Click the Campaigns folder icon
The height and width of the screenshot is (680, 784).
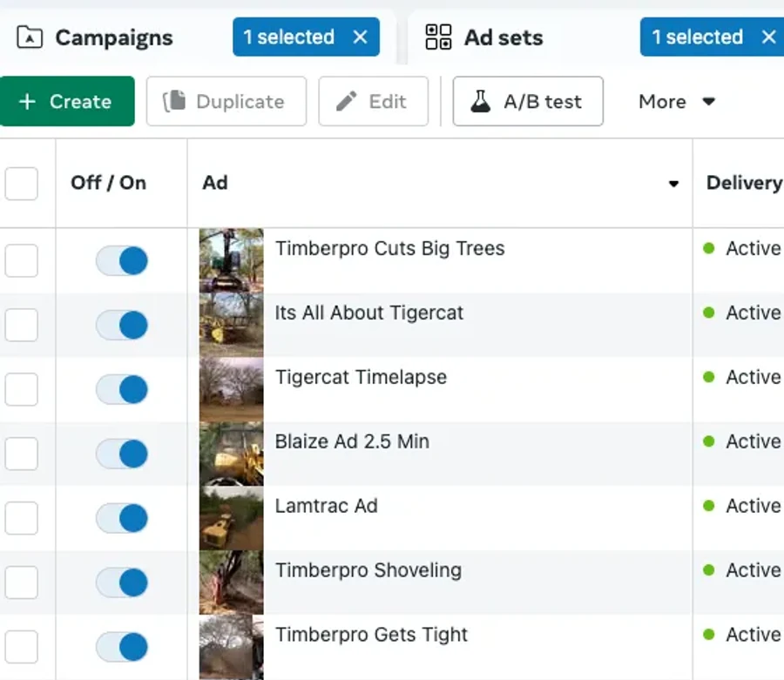[30, 37]
